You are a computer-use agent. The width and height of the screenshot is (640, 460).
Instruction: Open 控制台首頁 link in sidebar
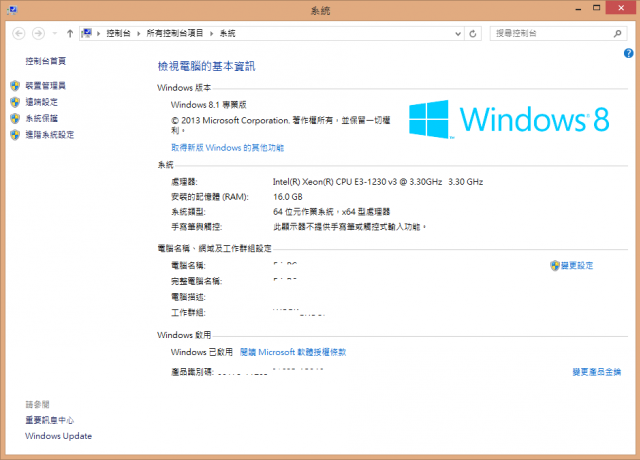click(x=46, y=61)
